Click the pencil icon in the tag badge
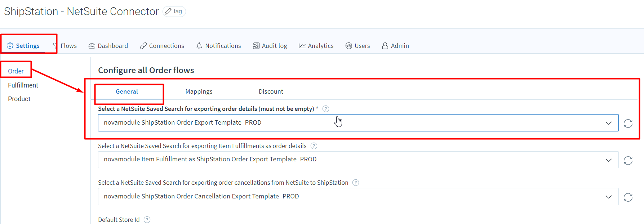Viewport: 644px width, 224px height. click(x=168, y=12)
